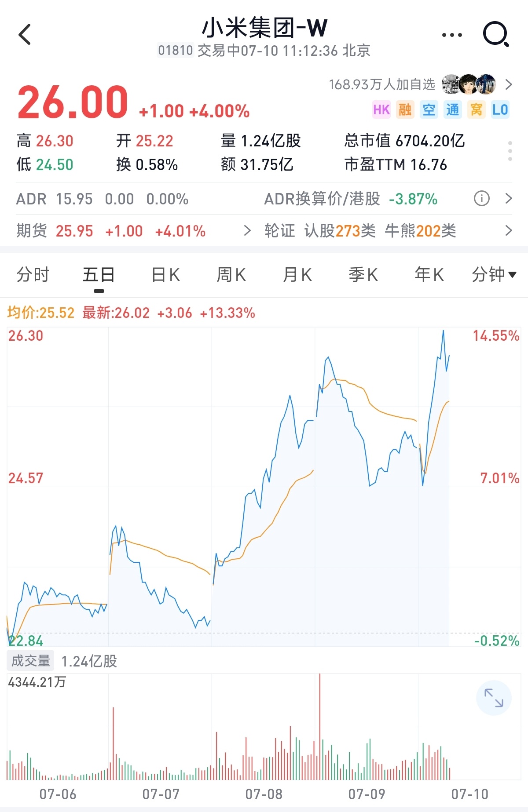Expand the 轮证 warrants row chevron
528x812 pixels.
(x=509, y=230)
